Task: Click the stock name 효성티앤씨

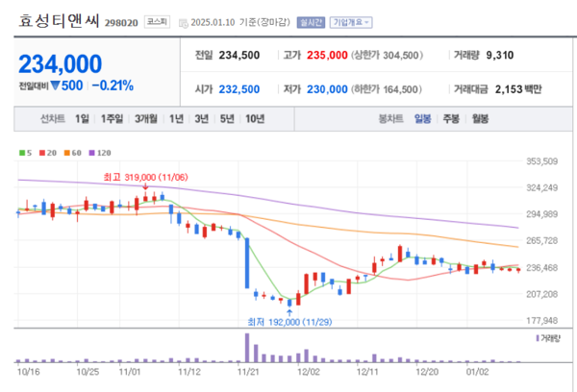Action: [x=59, y=20]
